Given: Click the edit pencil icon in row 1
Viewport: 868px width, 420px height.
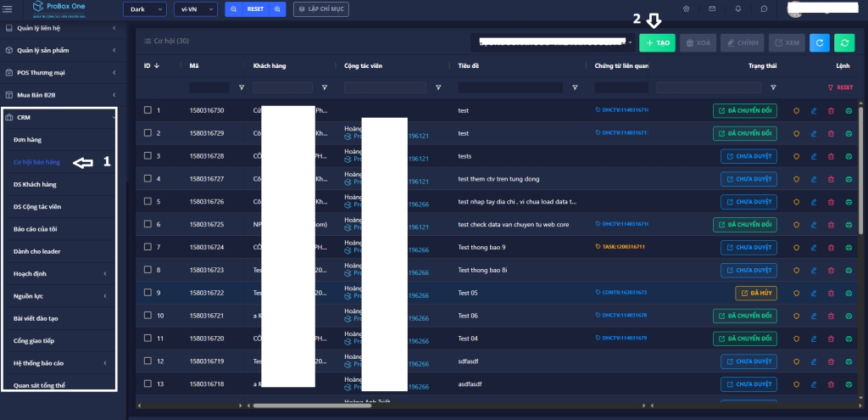Looking at the screenshot, I should point(814,110).
